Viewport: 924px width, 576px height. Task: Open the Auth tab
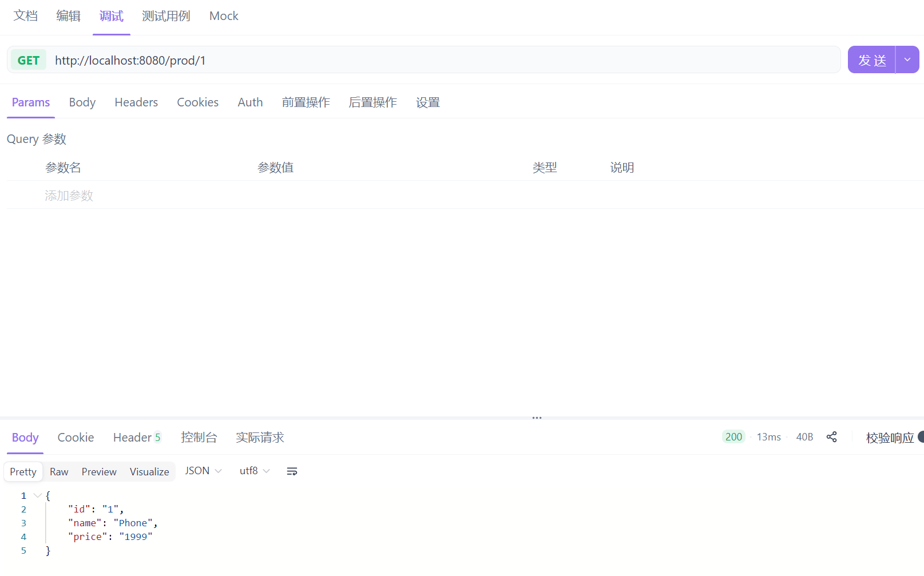(250, 102)
